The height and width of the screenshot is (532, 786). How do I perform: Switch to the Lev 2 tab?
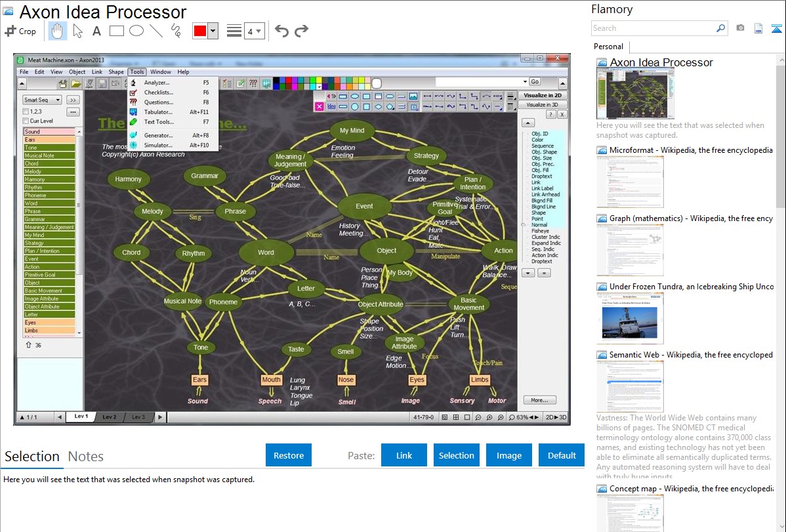(x=110, y=417)
